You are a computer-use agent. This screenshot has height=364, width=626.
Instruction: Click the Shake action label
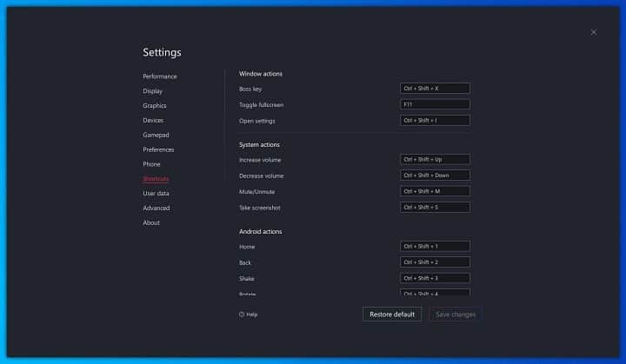pos(246,279)
